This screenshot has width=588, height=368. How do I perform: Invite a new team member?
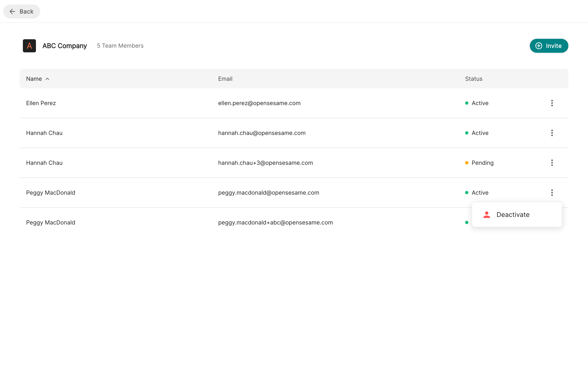(549, 46)
